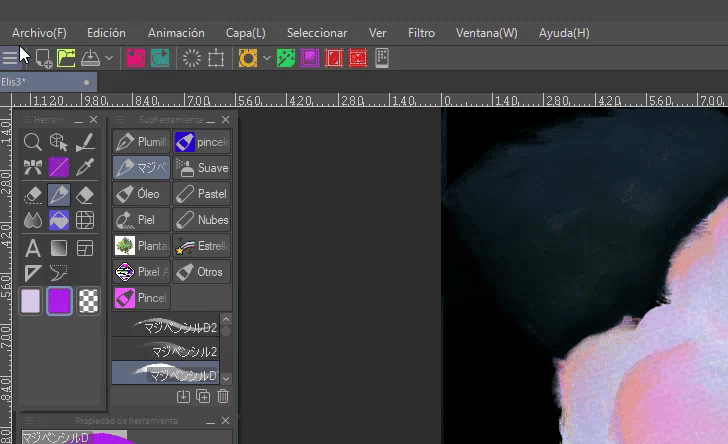Select the Eyedropper tool
This screenshot has width=728, height=444.
coord(85,167)
